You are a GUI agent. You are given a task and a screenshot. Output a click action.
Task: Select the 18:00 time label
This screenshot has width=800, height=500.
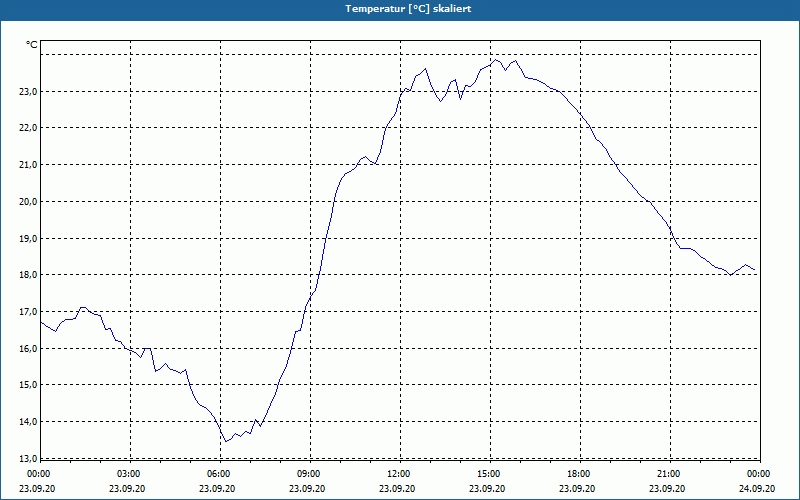tap(578, 474)
